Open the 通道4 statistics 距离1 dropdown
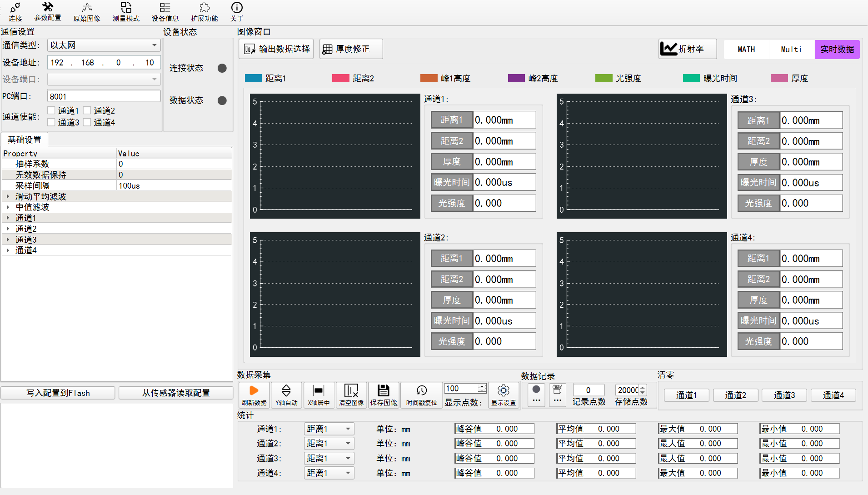This screenshot has height=495, width=868. [329, 473]
